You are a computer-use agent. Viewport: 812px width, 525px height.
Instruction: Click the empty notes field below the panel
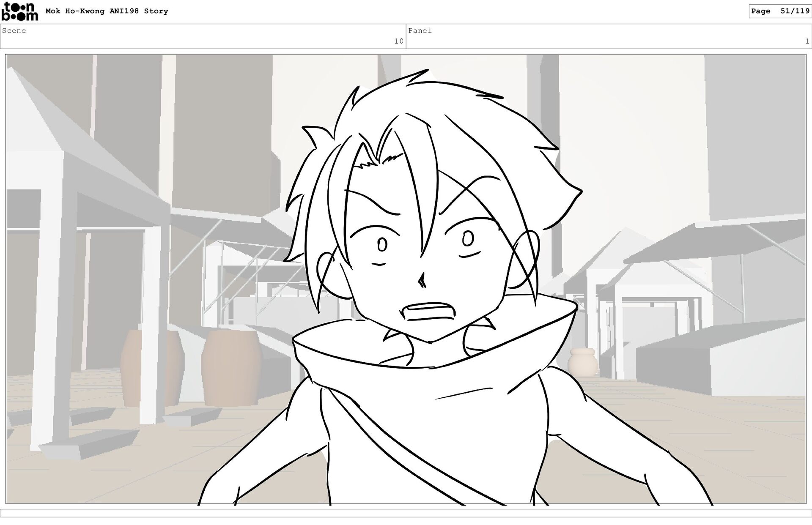[x=406, y=513]
